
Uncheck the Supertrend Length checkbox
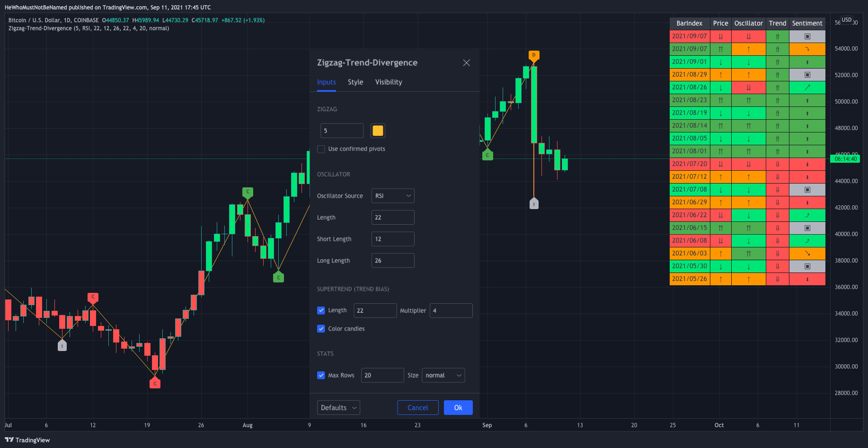click(321, 310)
